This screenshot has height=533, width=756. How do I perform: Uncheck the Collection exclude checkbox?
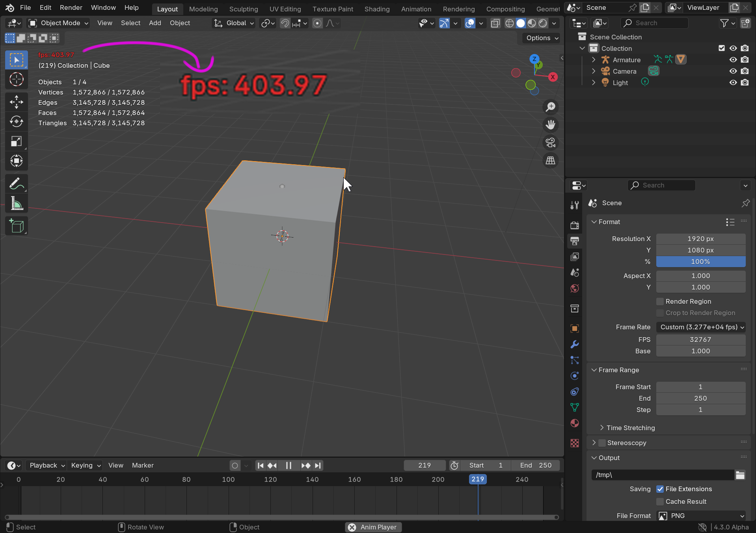(722, 48)
